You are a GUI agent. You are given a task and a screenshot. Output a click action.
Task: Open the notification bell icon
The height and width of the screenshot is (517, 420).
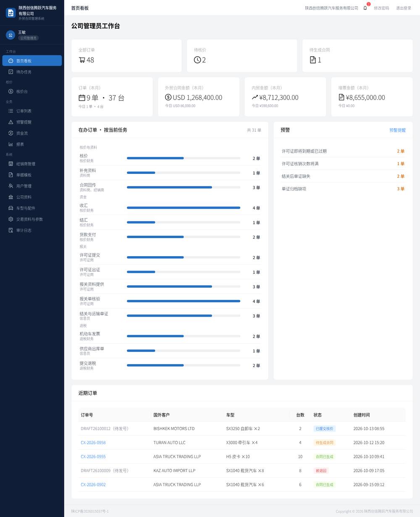[365, 8]
